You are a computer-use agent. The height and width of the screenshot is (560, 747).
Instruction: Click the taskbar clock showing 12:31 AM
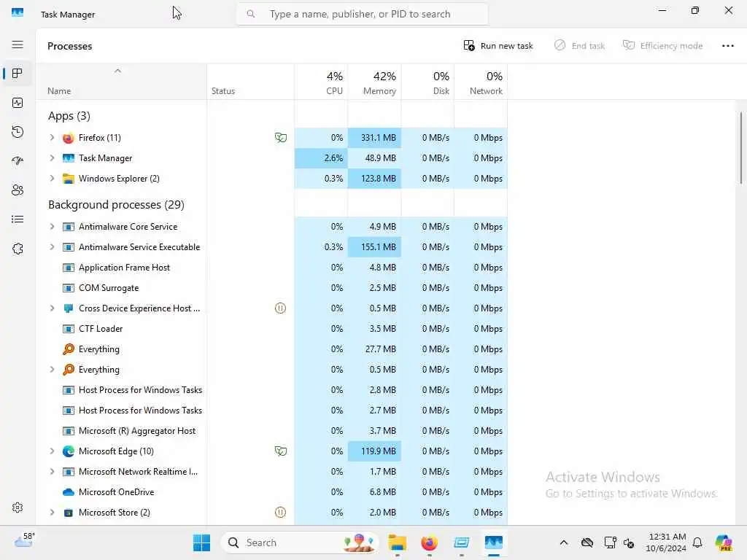pos(666,542)
